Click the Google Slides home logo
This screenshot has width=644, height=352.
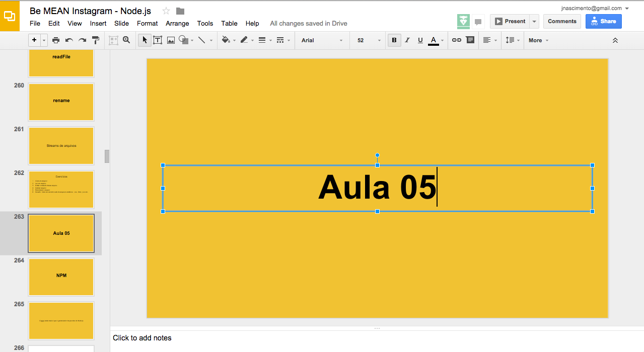tap(10, 16)
